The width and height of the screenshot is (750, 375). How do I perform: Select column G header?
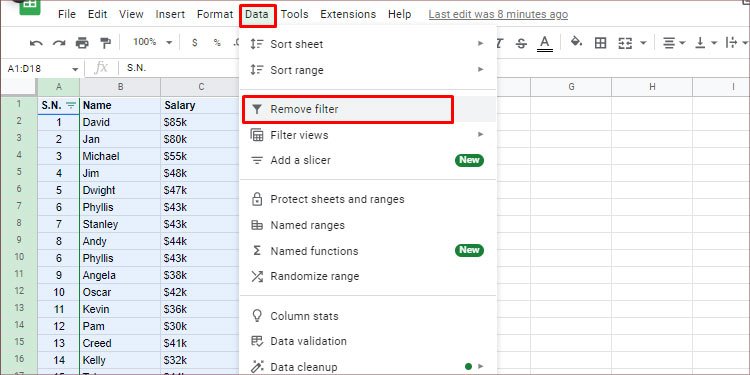(x=571, y=87)
